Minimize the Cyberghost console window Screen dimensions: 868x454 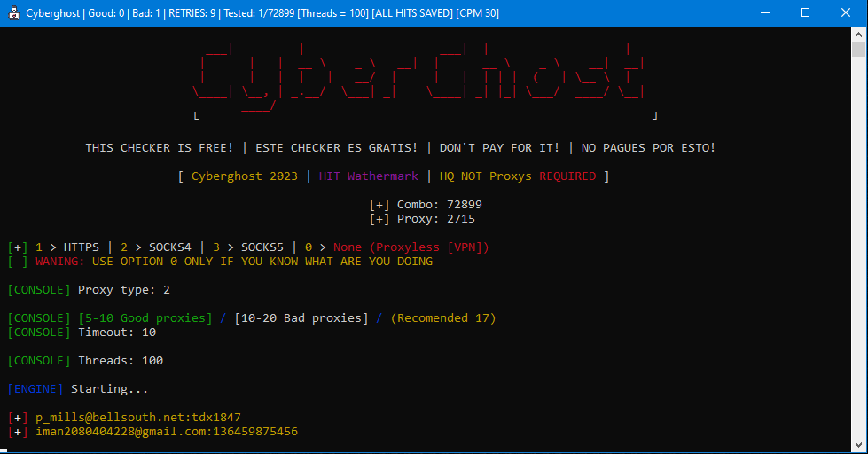[x=765, y=12]
